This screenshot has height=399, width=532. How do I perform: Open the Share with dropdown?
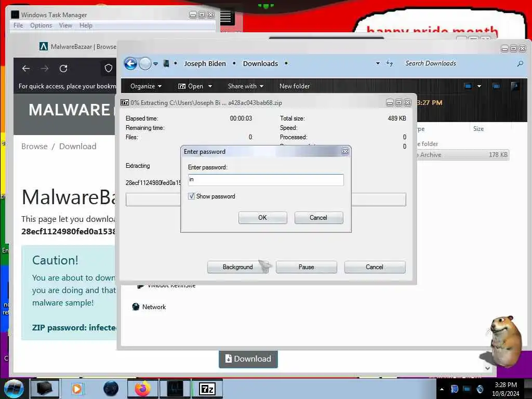(x=245, y=86)
